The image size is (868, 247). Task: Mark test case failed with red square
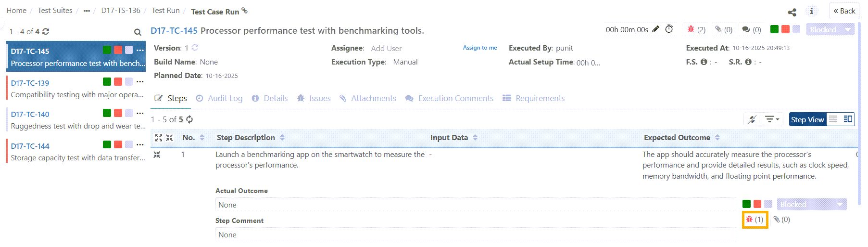pyautogui.click(x=785, y=29)
